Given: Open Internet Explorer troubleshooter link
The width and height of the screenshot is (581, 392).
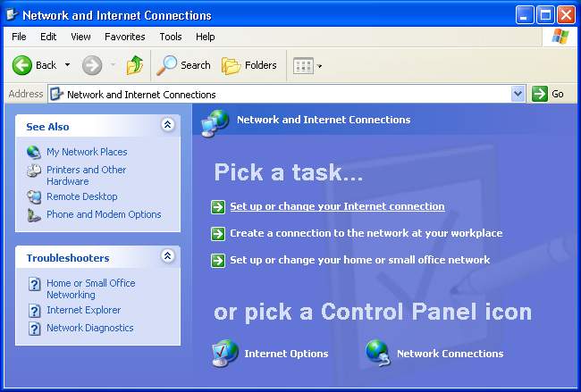Looking at the screenshot, I should [x=84, y=310].
